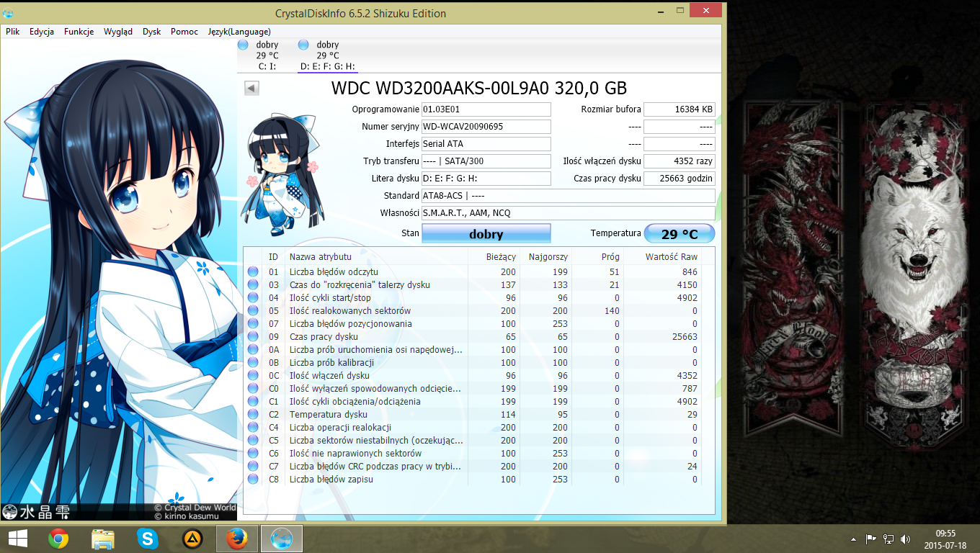Click the Litera dysku value field

tap(486, 179)
